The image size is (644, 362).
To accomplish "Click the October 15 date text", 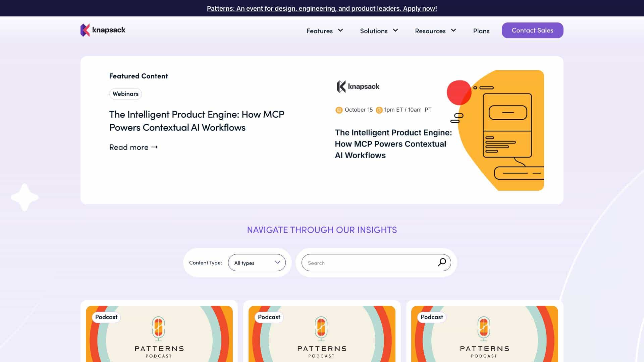I will click(x=359, y=110).
